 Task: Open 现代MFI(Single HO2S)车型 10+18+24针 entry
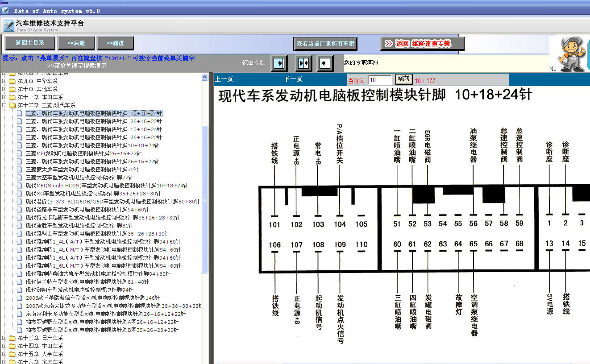(107, 186)
